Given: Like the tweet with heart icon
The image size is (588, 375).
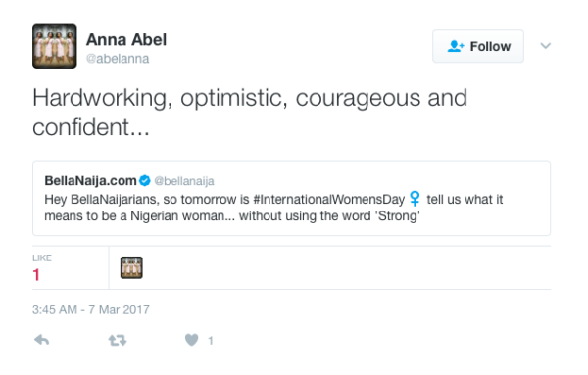Looking at the screenshot, I should (192, 340).
